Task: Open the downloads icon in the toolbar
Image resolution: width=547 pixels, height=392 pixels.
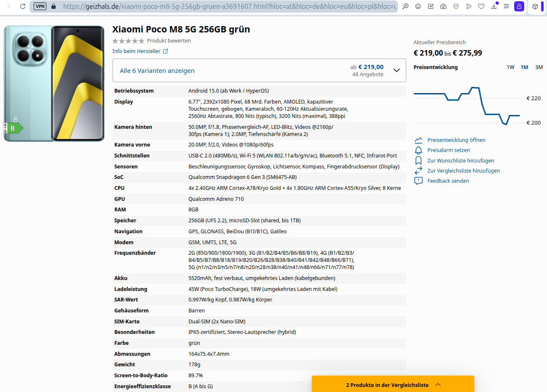Action: (x=494, y=6)
